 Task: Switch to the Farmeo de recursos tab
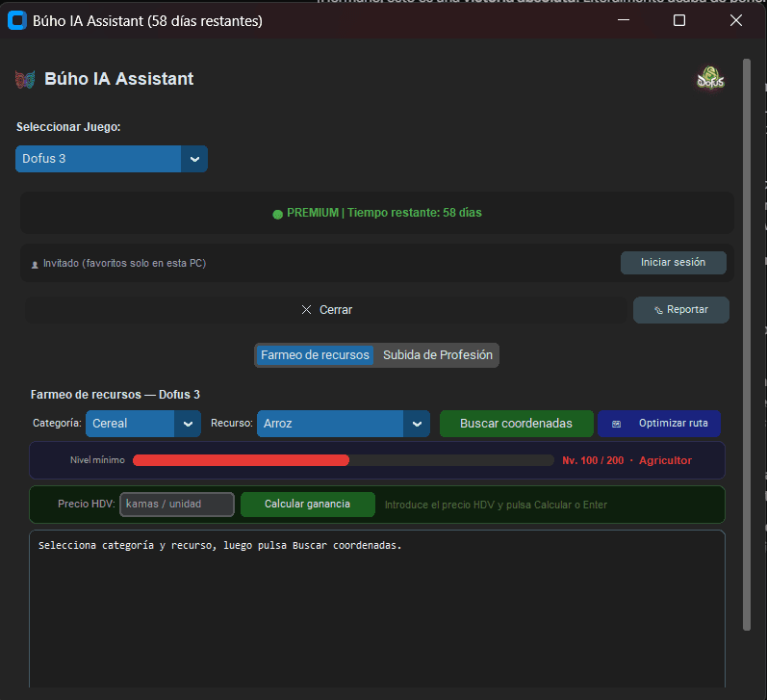(315, 355)
